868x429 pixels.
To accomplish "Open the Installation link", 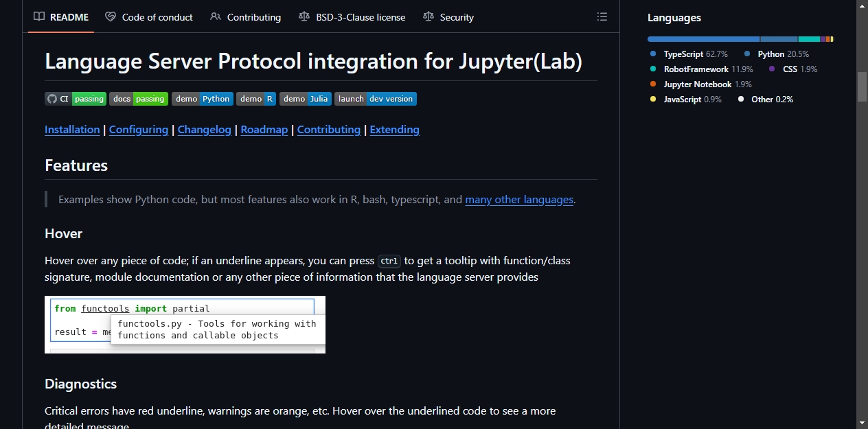I will (72, 130).
